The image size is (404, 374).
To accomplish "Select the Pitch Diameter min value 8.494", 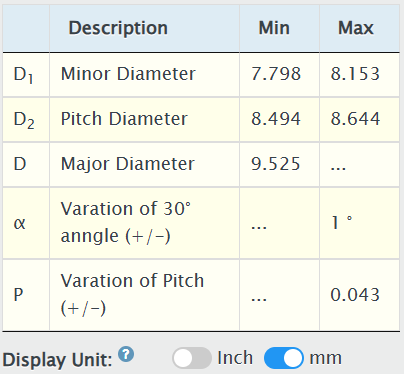I will pos(276,119).
